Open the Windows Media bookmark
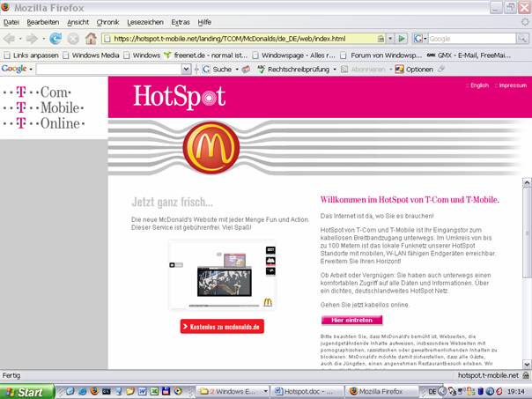 coord(92,55)
